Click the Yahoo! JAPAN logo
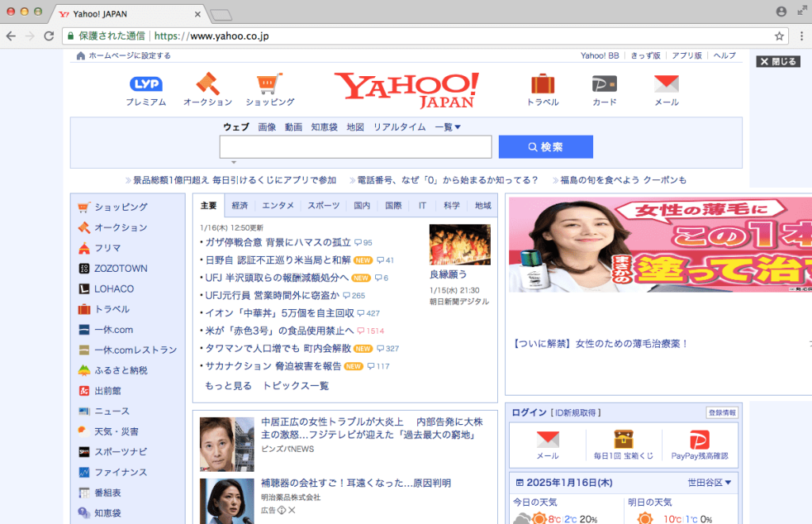This screenshot has height=524, width=812. point(407,90)
